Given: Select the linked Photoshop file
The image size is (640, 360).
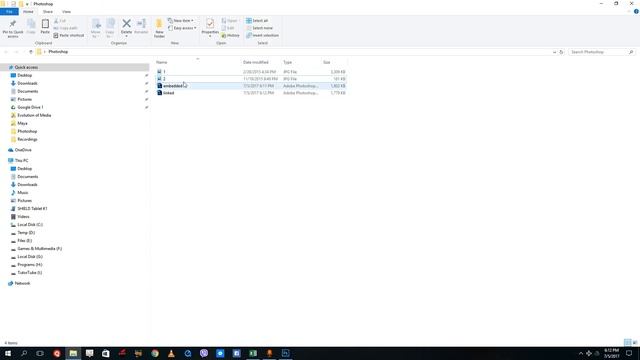Looking at the screenshot, I should click(251, 93).
